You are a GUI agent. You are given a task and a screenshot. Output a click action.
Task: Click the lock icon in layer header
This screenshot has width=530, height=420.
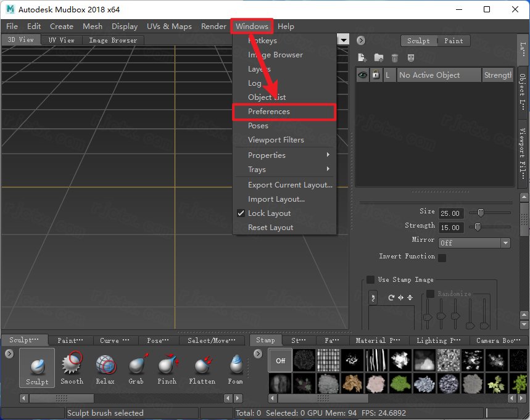[x=376, y=75]
